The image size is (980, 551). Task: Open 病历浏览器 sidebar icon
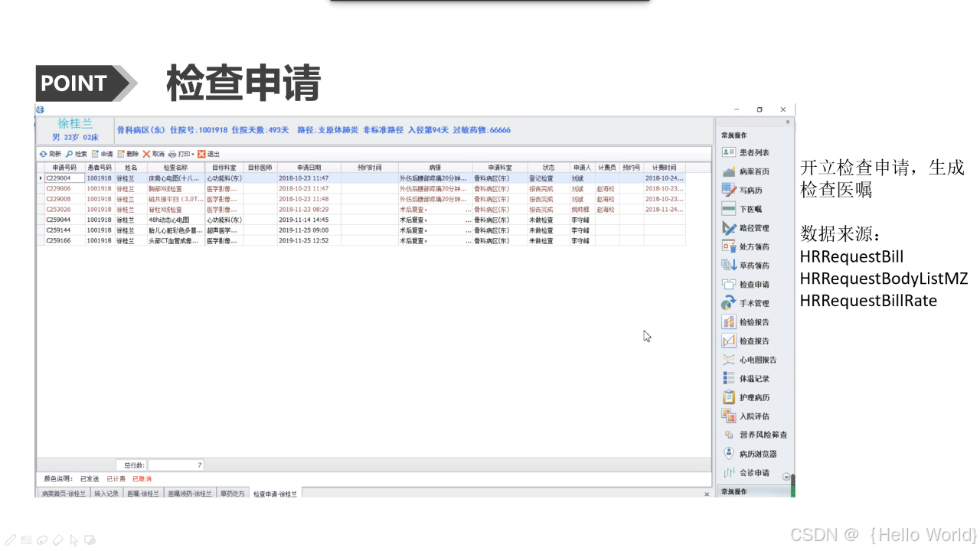[x=729, y=454]
